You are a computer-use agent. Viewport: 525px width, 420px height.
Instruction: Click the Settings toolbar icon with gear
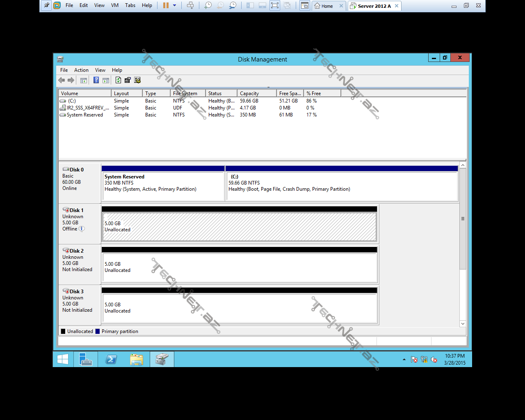[137, 80]
